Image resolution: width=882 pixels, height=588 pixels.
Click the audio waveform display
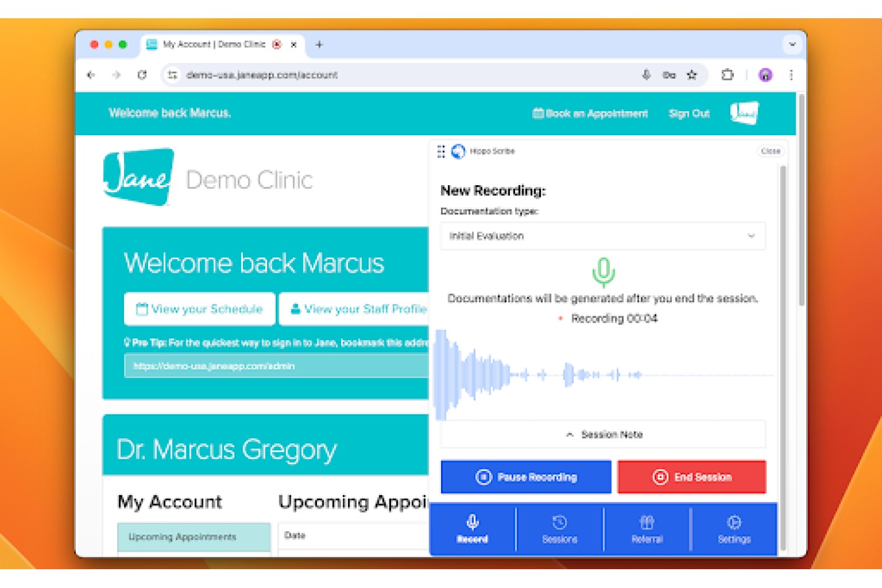pyautogui.click(x=603, y=375)
